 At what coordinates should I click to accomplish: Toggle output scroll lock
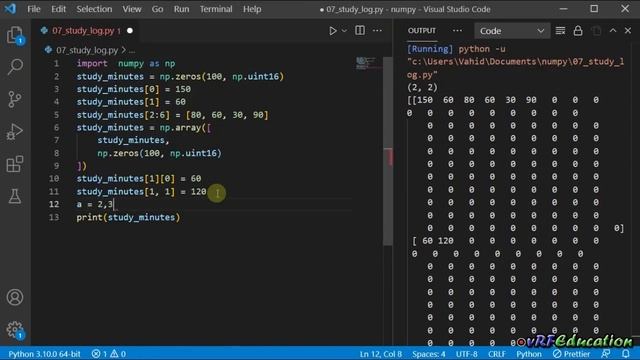[578, 31]
